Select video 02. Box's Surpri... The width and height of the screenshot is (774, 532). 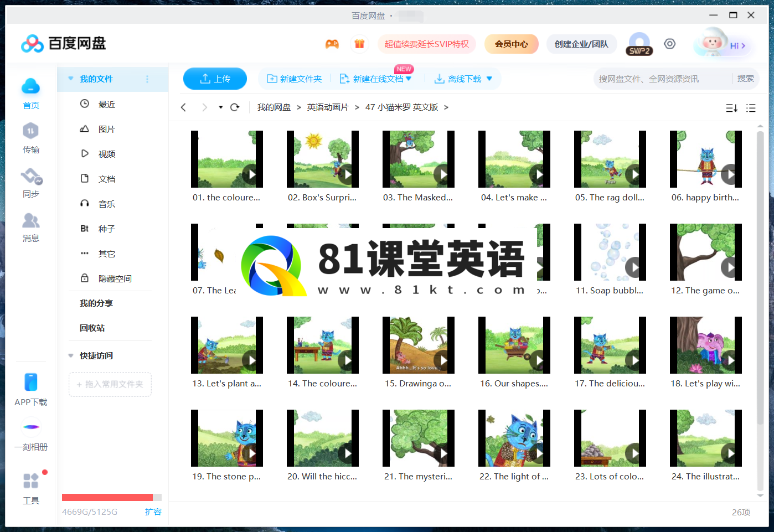[x=323, y=159]
